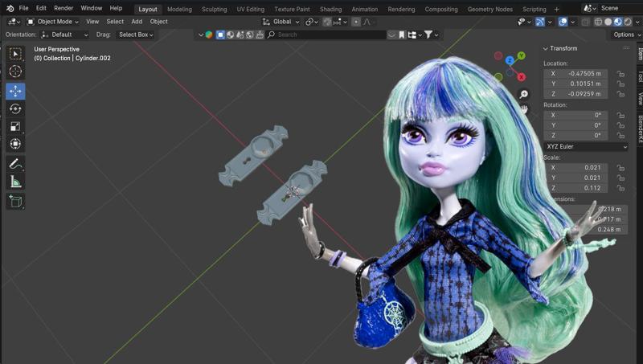The height and width of the screenshot is (364, 643).
Task: Click the bookmark icon beside search bar
Action: tap(402, 35)
